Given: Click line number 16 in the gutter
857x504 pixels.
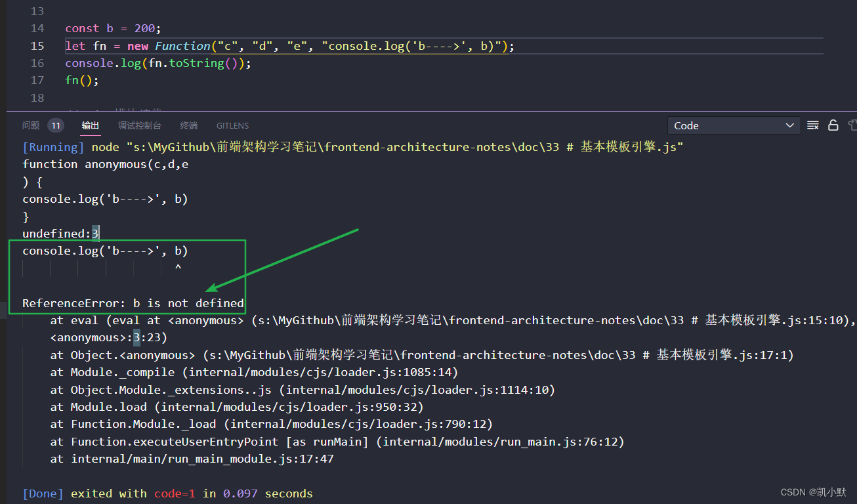Looking at the screenshot, I should 37,63.
